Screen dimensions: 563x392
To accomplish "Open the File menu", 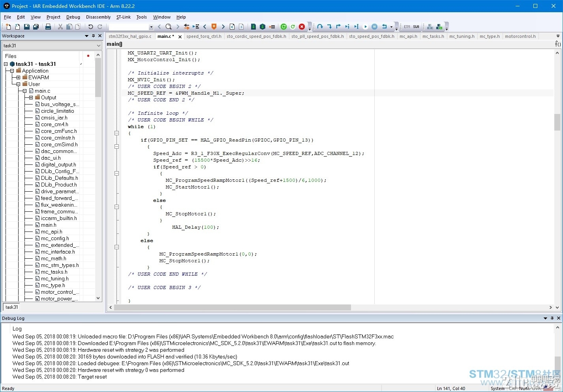I will pyautogui.click(x=8, y=17).
